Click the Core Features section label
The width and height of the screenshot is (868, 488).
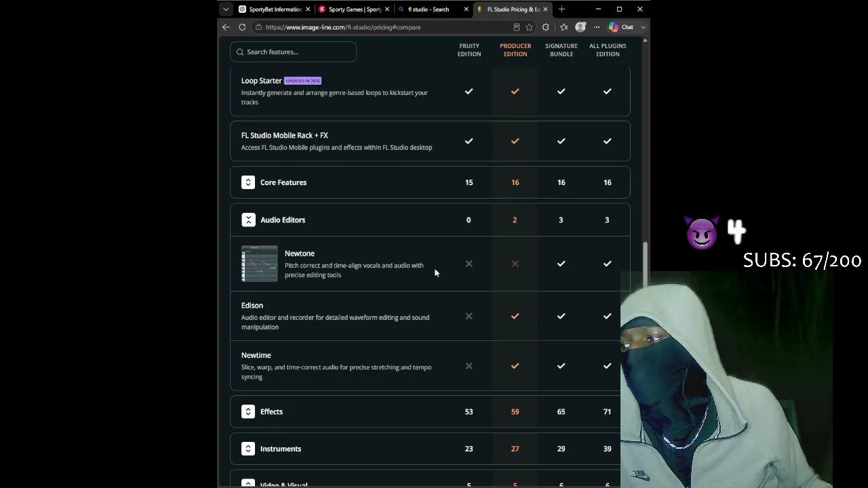click(x=283, y=182)
